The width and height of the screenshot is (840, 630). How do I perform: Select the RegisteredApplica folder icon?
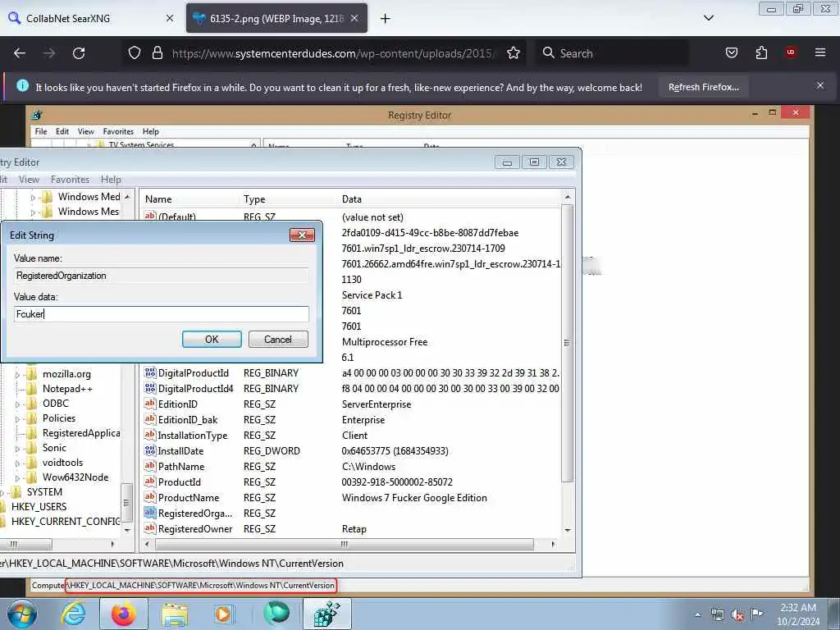point(32,433)
